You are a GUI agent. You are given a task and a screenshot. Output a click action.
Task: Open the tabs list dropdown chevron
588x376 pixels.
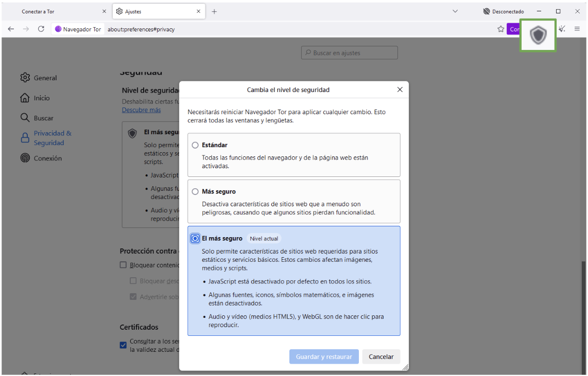point(455,11)
